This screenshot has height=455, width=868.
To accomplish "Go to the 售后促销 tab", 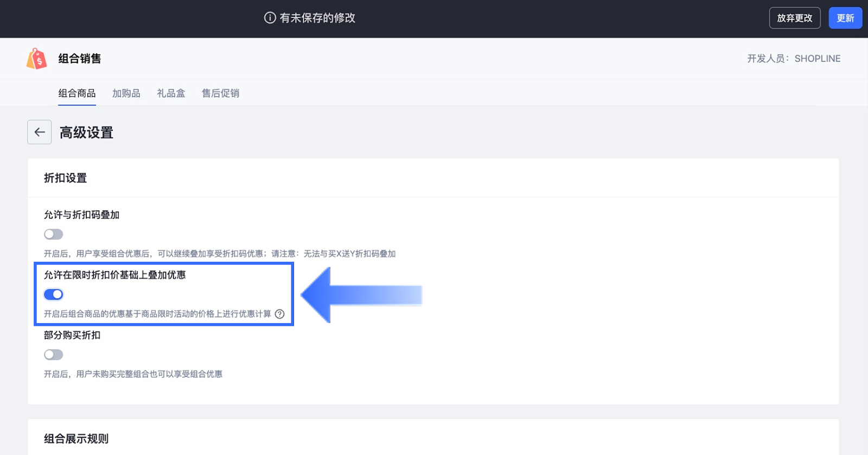I will (220, 93).
